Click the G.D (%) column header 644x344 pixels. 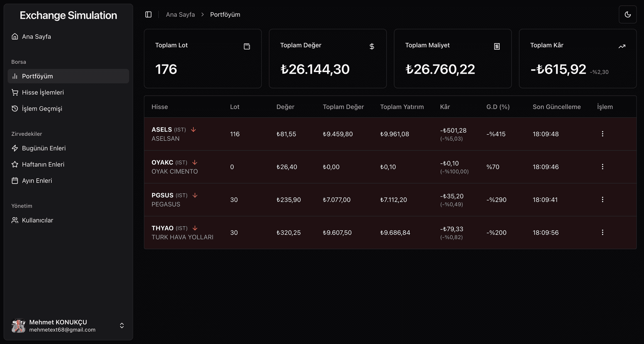(498, 107)
